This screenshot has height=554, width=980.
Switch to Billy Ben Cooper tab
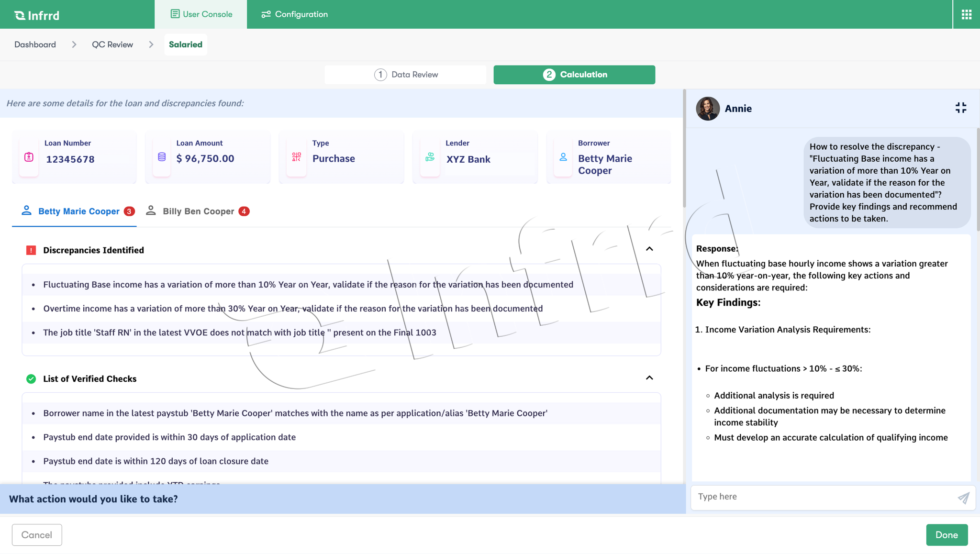pyautogui.click(x=198, y=211)
